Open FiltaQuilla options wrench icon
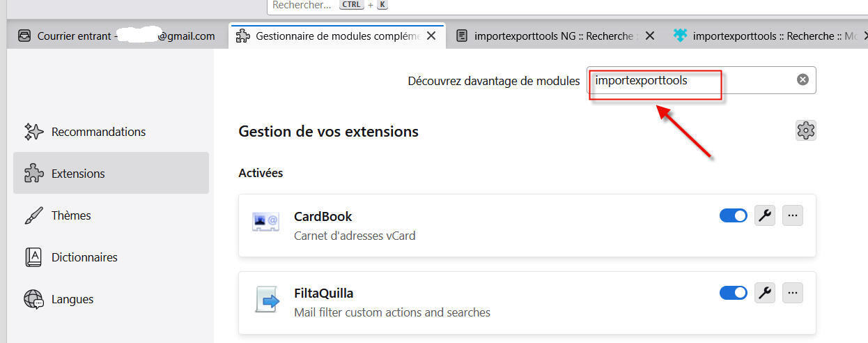Screen dimensions: 868x343 tap(765, 294)
